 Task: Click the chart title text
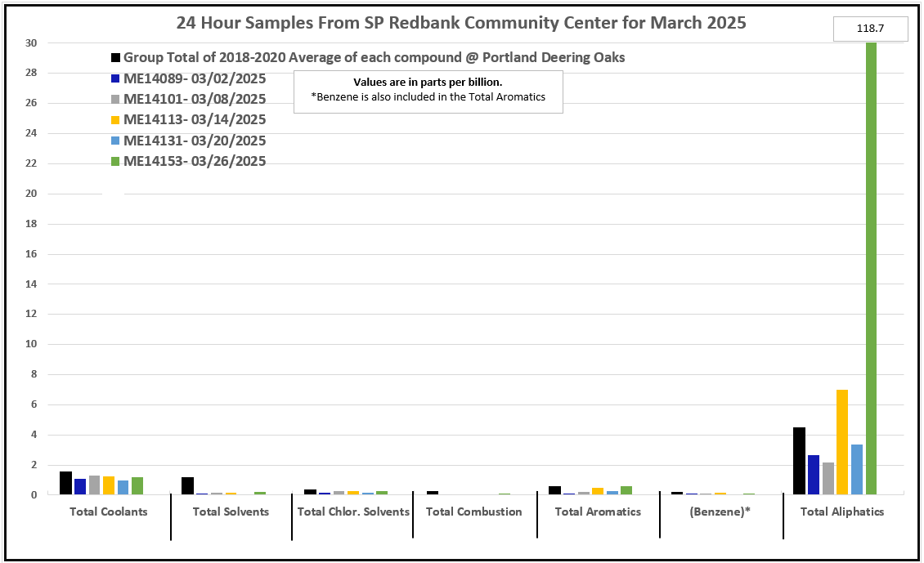click(x=461, y=23)
